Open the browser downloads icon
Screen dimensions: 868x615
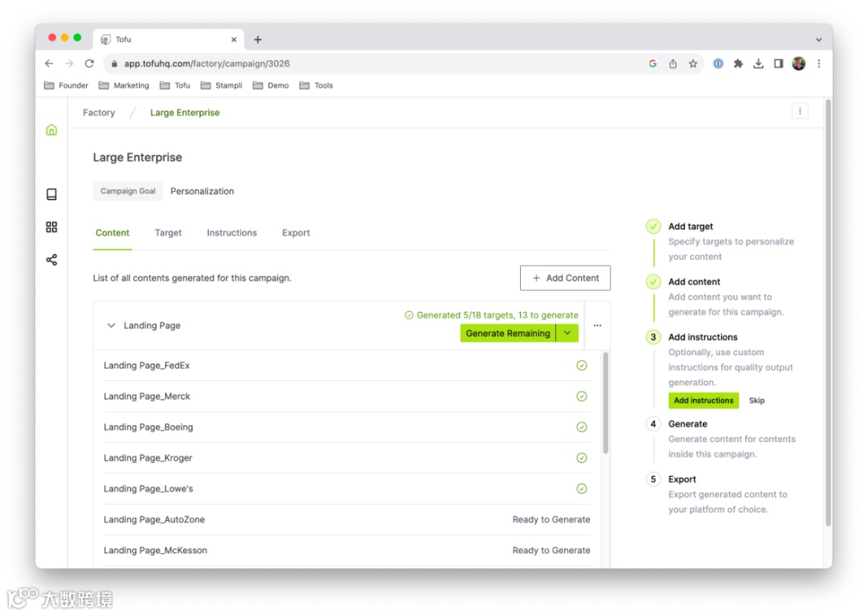pos(759,64)
